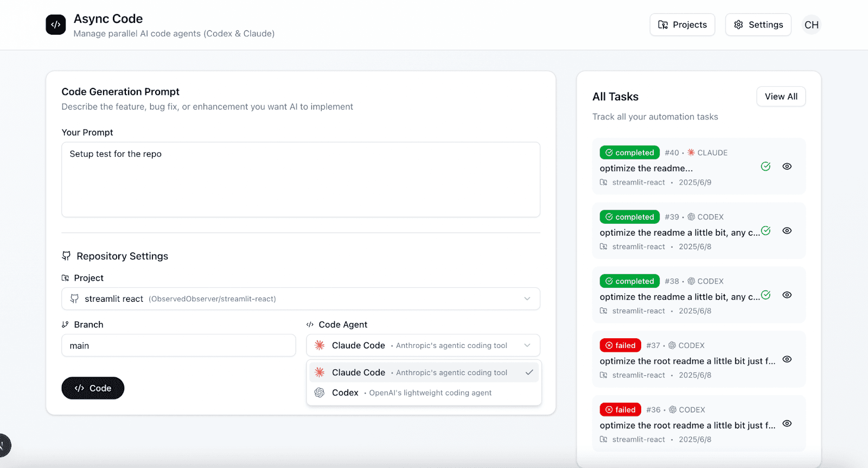Click the GitHub icon beside Repository Settings
868x468 pixels.
(x=66, y=256)
